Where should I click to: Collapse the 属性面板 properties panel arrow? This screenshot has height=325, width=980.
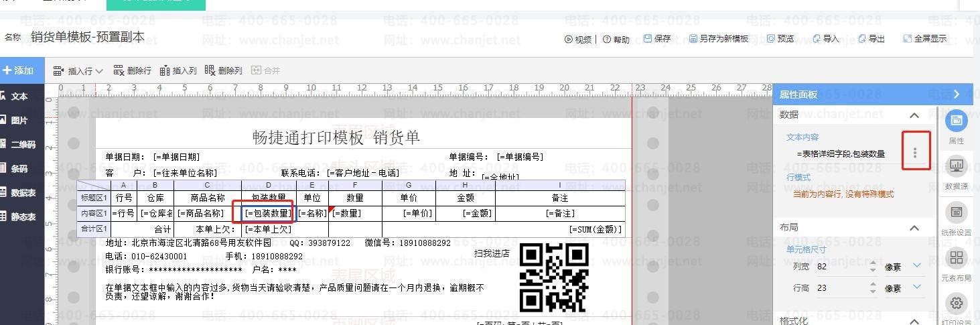point(957,94)
